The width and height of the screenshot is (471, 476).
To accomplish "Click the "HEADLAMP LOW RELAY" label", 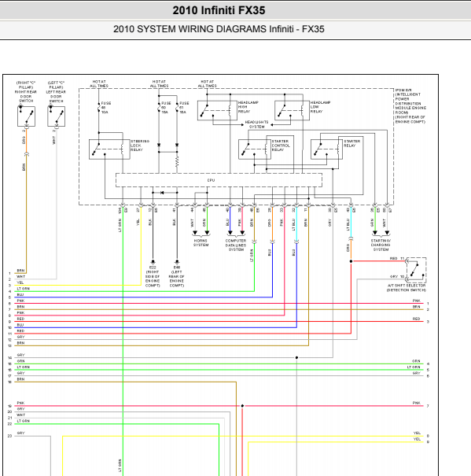I will point(321,107).
